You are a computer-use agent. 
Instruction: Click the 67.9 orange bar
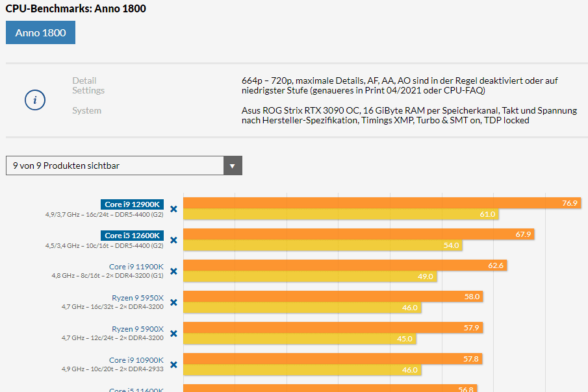click(x=359, y=234)
